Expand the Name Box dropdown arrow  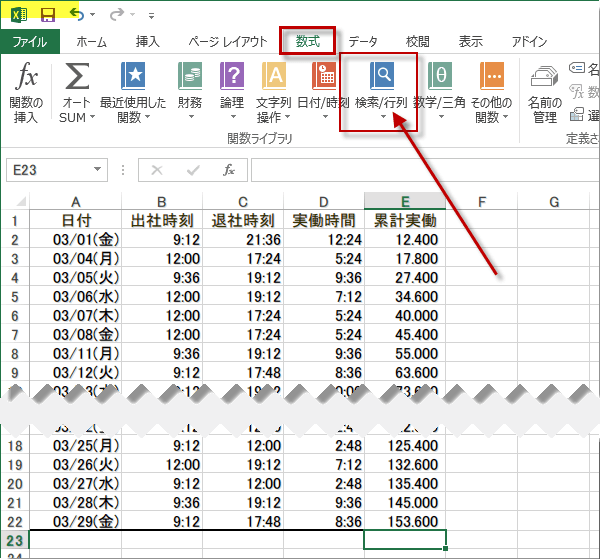point(97,170)
